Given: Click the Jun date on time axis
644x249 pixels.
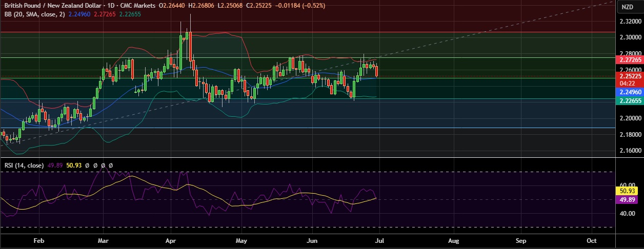Looking at the screenshot, I should [x=311, y=240].
